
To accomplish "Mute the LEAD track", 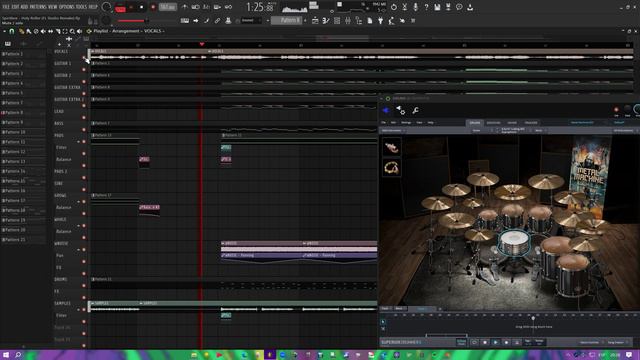I will click(x=84, y=118).
